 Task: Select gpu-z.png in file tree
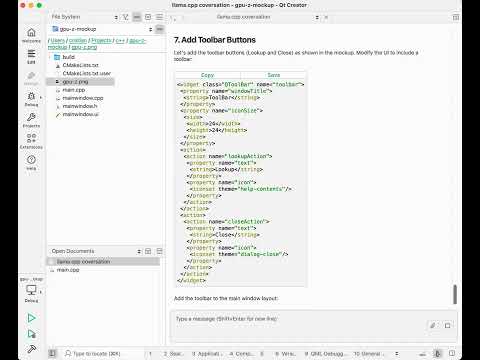pos(80,82)
